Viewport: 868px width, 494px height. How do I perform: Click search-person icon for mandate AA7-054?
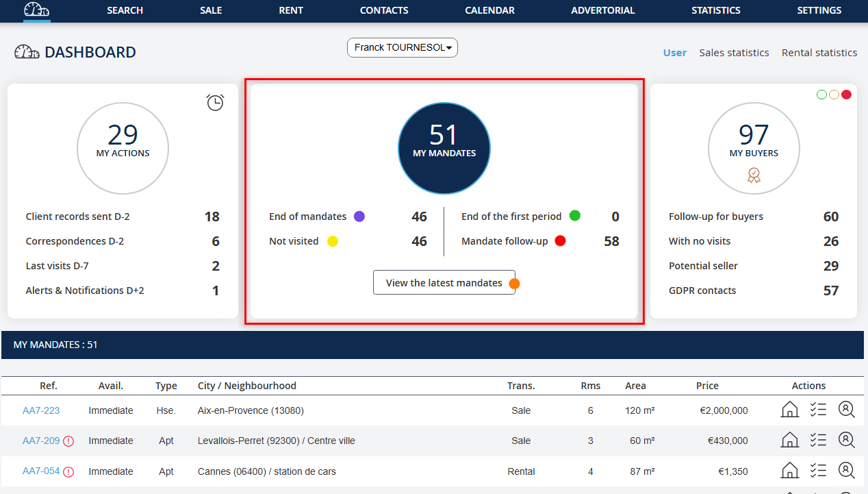pos(847,471)
